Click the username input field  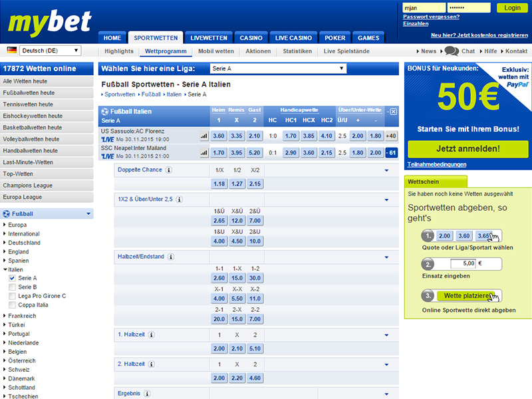[424, 8]
